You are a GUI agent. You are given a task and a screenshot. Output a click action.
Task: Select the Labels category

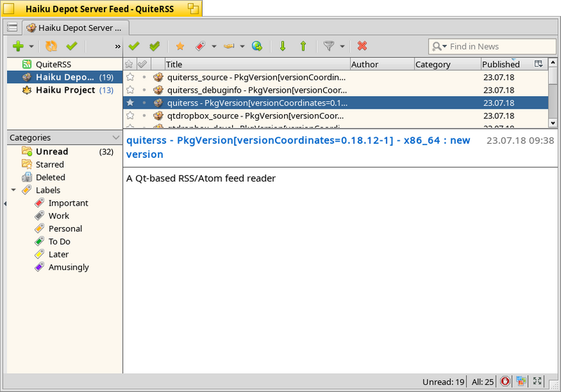[x=48, y=190]
